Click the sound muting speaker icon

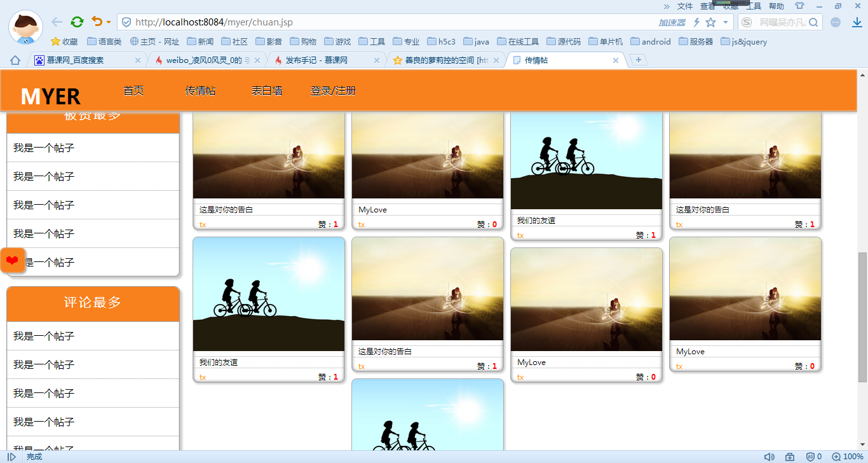pos(770,456)
